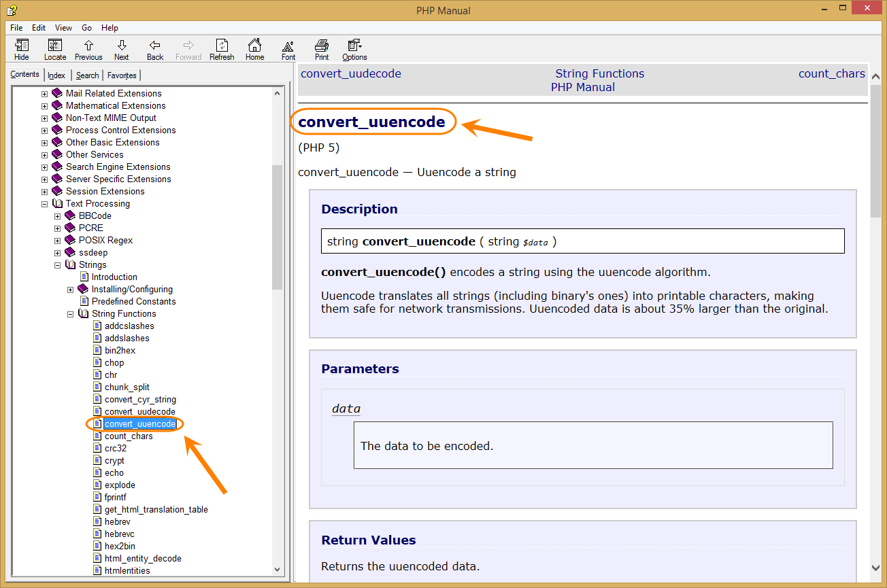Switch to the Index tab
The image size is (887, 588).
[x=56, y=75]
